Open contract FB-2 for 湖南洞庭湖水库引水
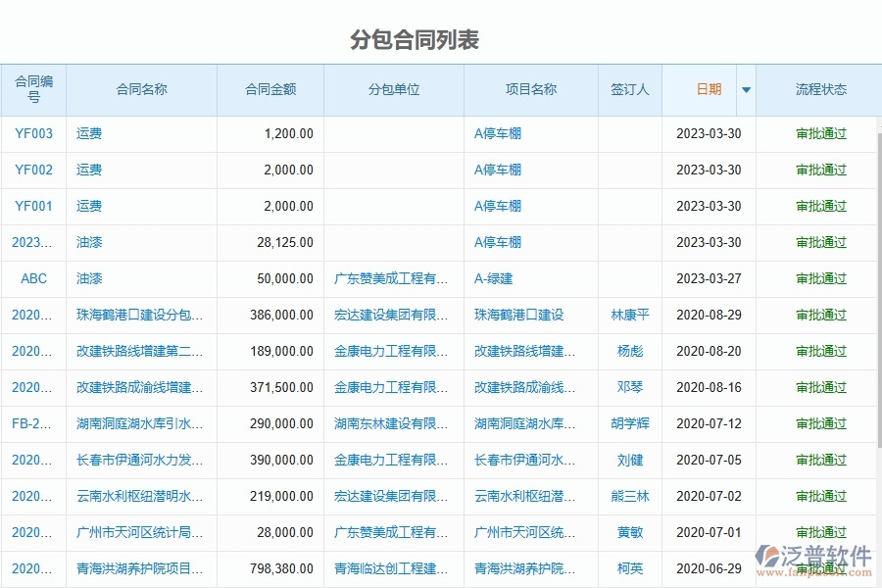The width and height of the screenshot is (882, 588). [x=33, y=423]
